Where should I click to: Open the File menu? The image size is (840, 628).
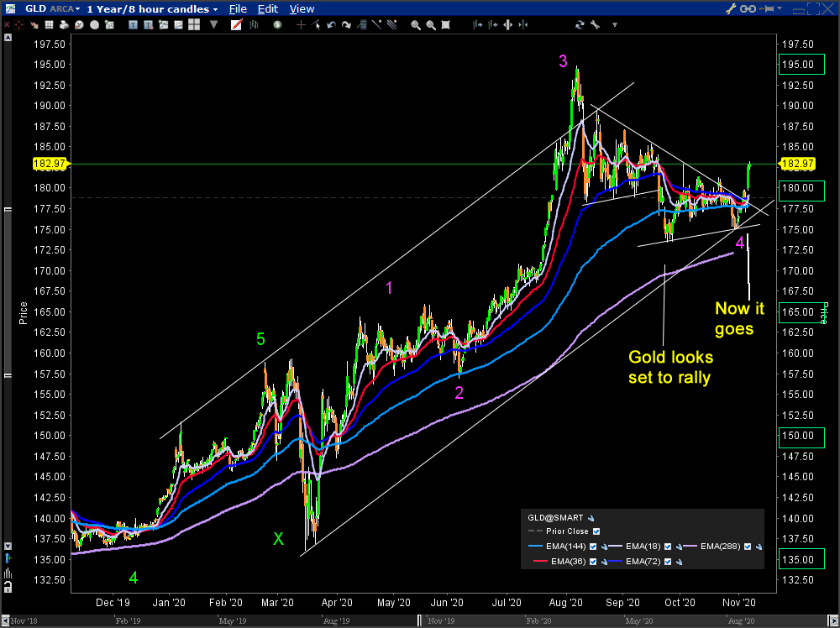238,9
